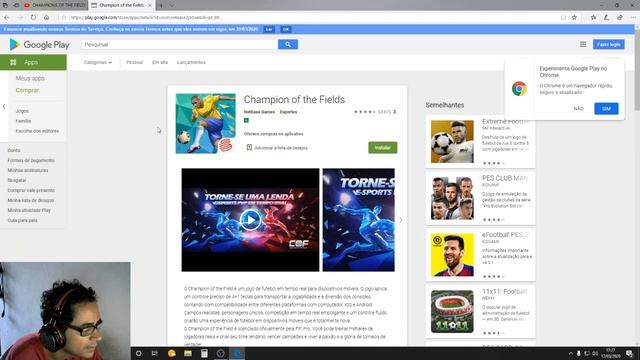Select Comprar in the sidebar
This screenshot has height=360, width=640.
[27, 90]
